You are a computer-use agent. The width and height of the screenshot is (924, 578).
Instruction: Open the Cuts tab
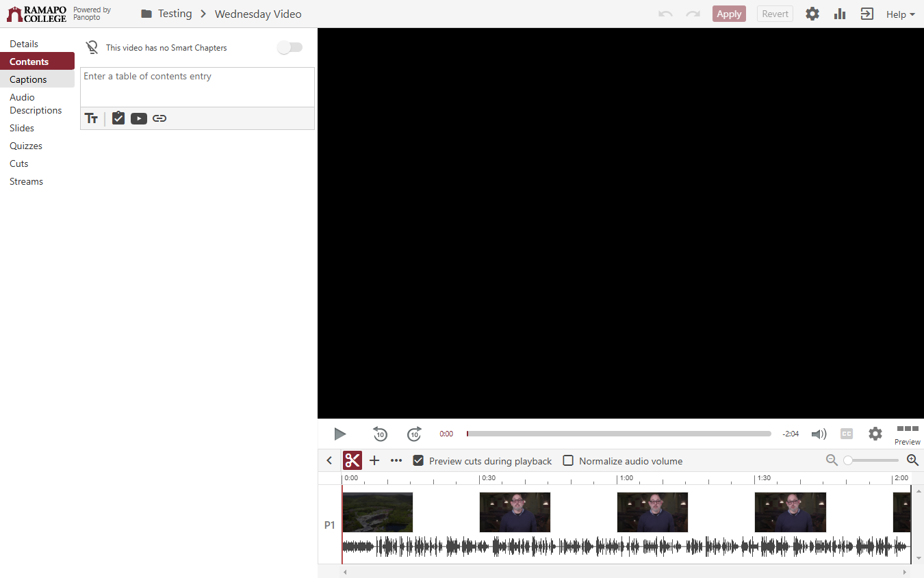(37, 163)
